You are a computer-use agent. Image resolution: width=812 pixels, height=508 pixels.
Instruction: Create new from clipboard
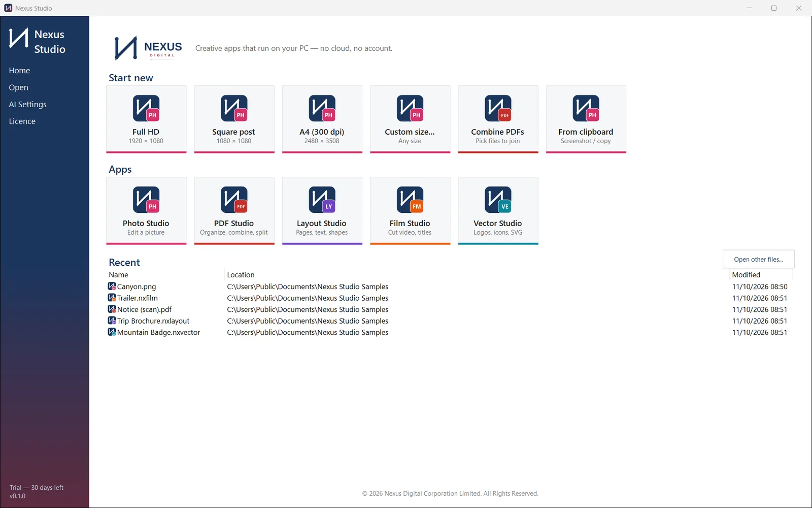pos(586,119)
